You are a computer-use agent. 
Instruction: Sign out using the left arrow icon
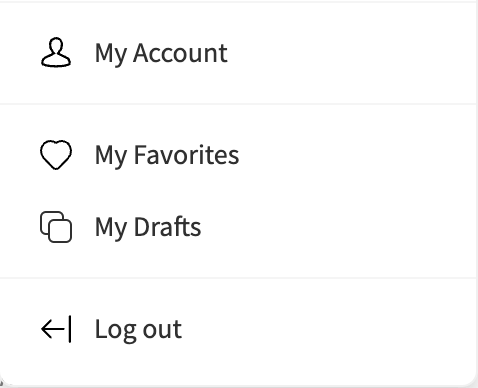pyautogui.click(x=56, y=329)
